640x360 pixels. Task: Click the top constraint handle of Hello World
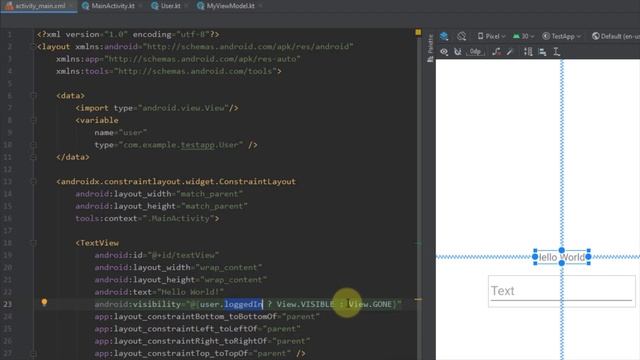pyautogui.click(x=562, y=250)
